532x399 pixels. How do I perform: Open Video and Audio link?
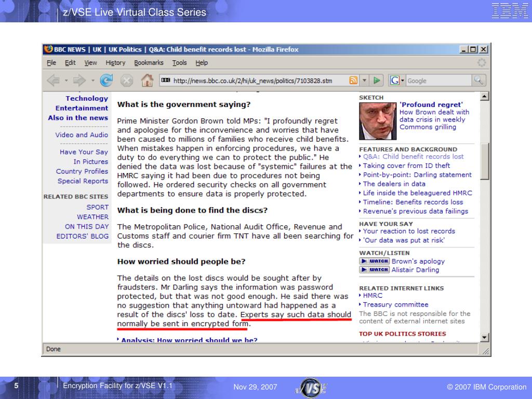tap(82, 135)
